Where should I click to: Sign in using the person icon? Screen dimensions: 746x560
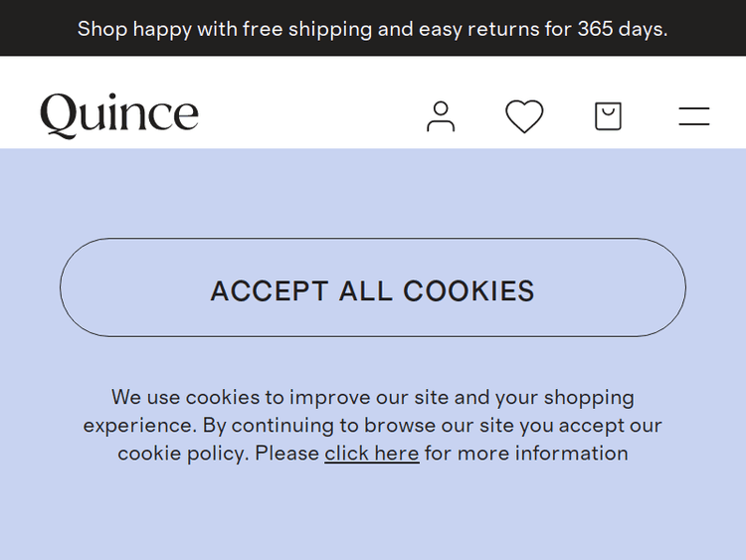coord(441,116)
